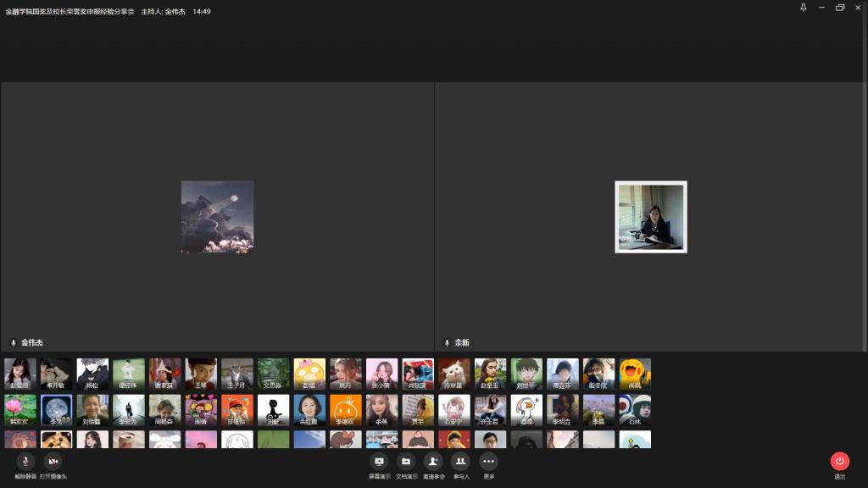This screenshot has width=868, height=488.
Task: Click the red 退出 exit button
Action: (x=839, y=462)
